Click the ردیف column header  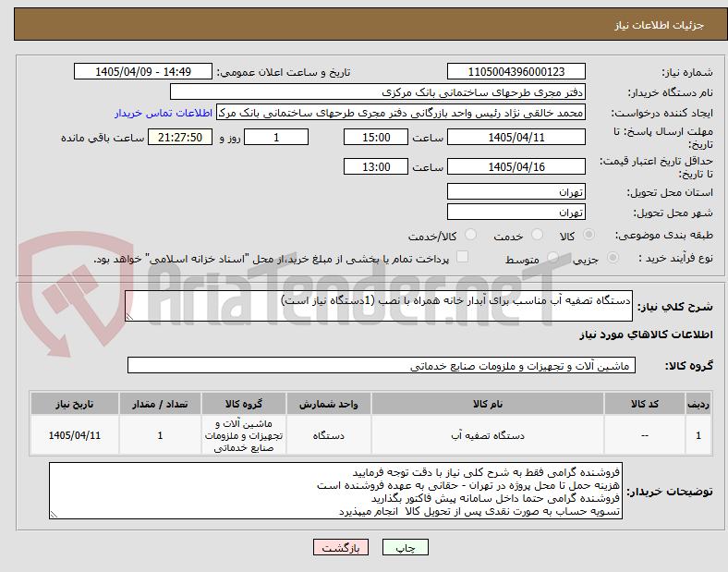(698, 404)
